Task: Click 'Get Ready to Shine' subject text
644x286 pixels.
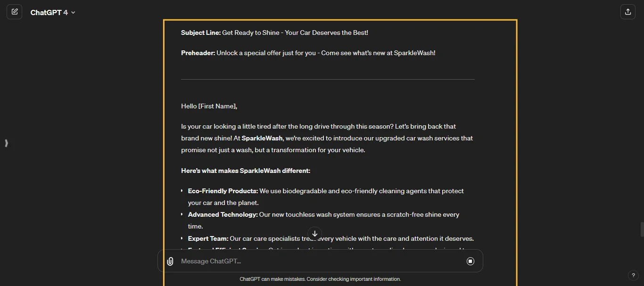Action: click(x=250, y=33)
